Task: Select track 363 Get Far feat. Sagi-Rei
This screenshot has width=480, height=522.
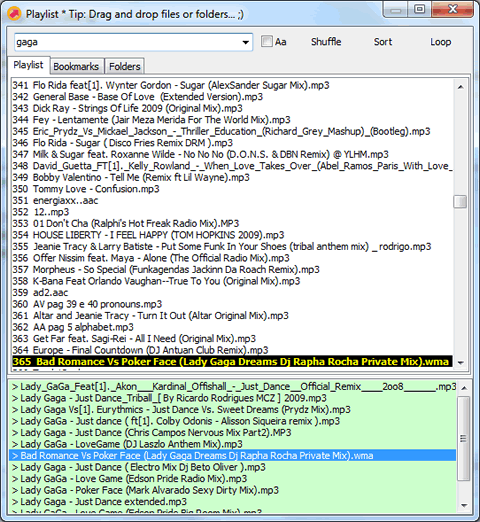Action: (232, 339)
